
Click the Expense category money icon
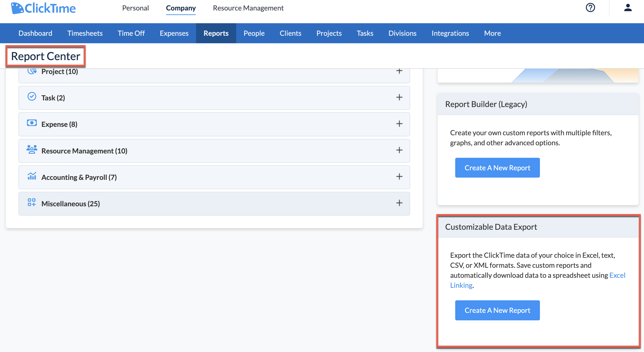tap(32, 123)
